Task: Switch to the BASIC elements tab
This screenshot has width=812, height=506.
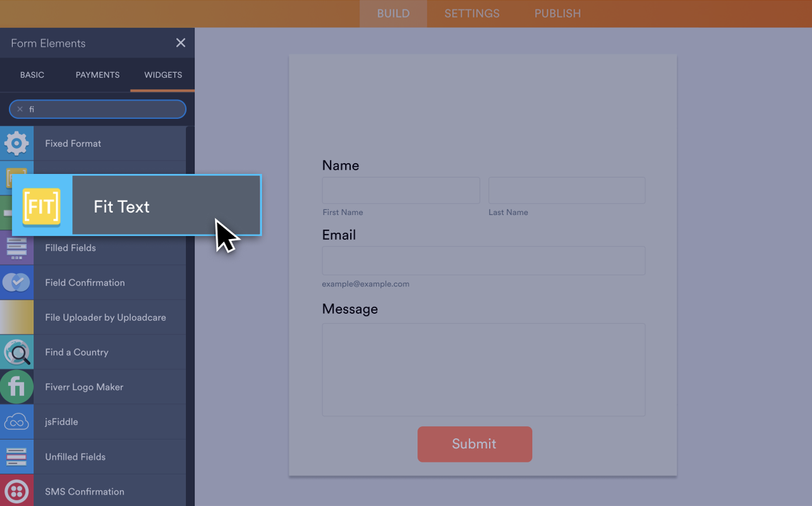Action: [x=32, y=75]
